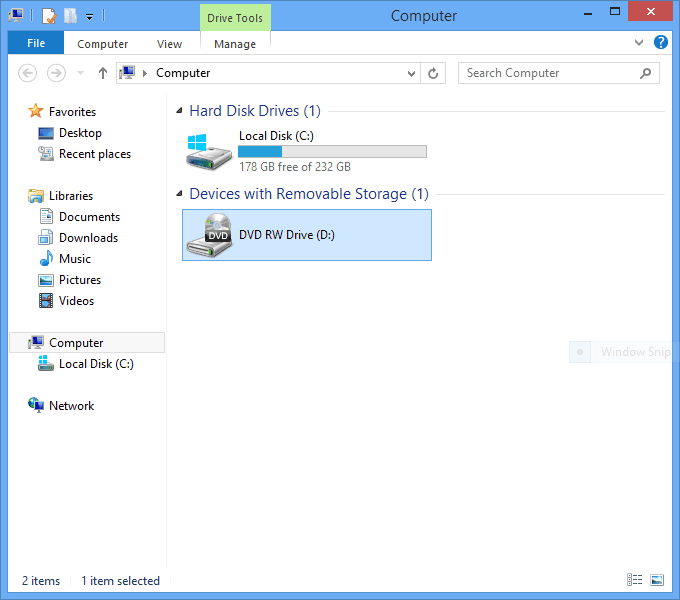Click the computer icon in address bar
Screen dimensions: 680x600
pyautogui.click(x=128, y=73)
